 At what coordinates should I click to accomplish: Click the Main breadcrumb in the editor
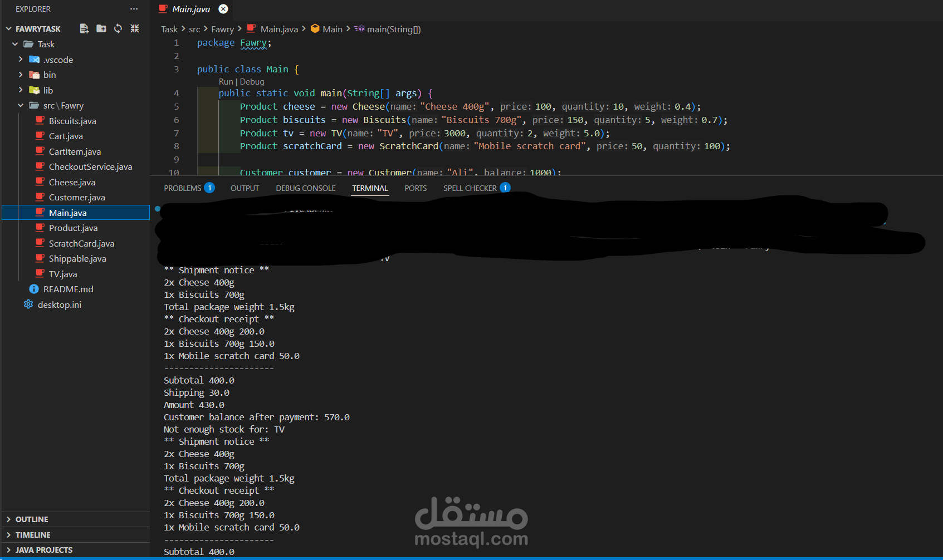coord(333,29)
